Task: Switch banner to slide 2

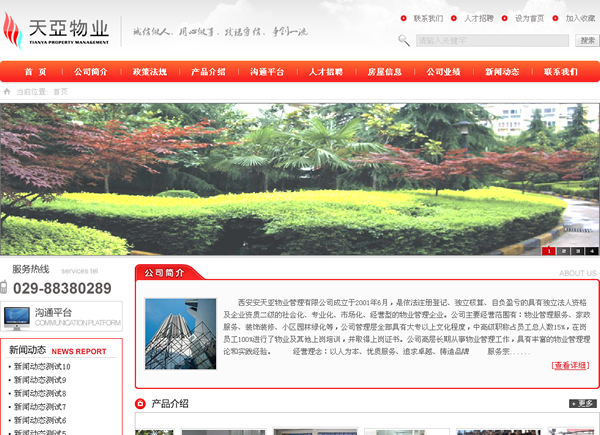Action: click(563, 251)
